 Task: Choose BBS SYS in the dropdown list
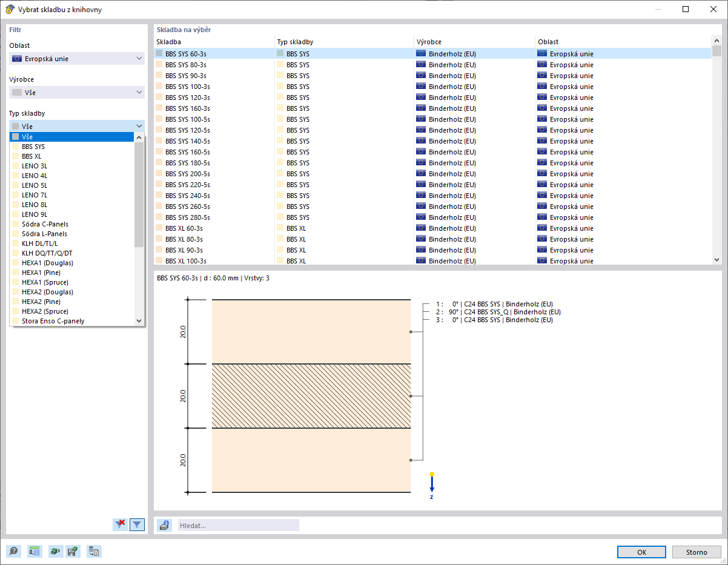[72, 147]
